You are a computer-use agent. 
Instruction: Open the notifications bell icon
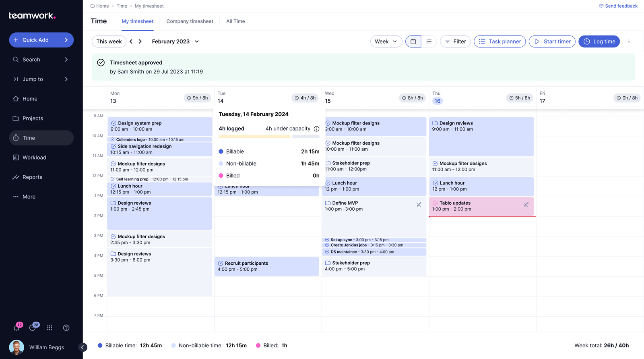point(17,328)
